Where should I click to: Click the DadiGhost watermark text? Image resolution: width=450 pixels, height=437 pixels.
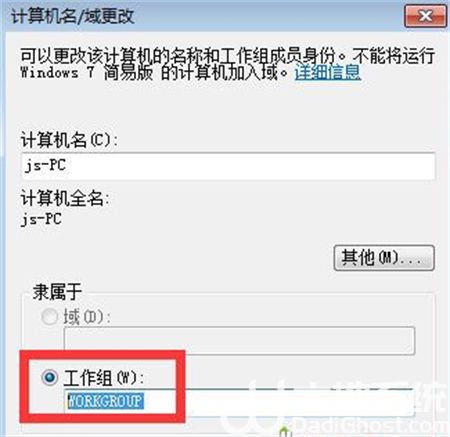click(370, 426)
